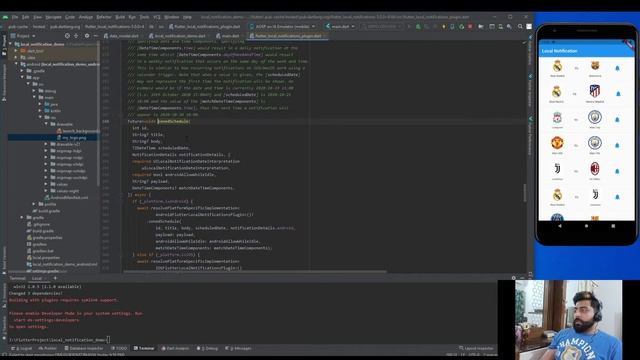Image resolution: width=640 pixels, height=360 pixels.
Task: Toggle bell for Liverpool vs Man City
Action: (617, 120)
